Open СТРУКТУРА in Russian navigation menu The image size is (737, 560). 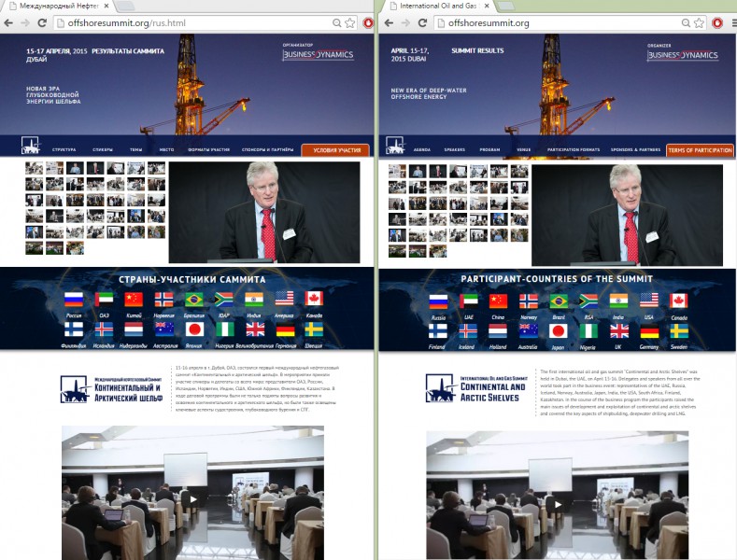click(x=64, y=150)
